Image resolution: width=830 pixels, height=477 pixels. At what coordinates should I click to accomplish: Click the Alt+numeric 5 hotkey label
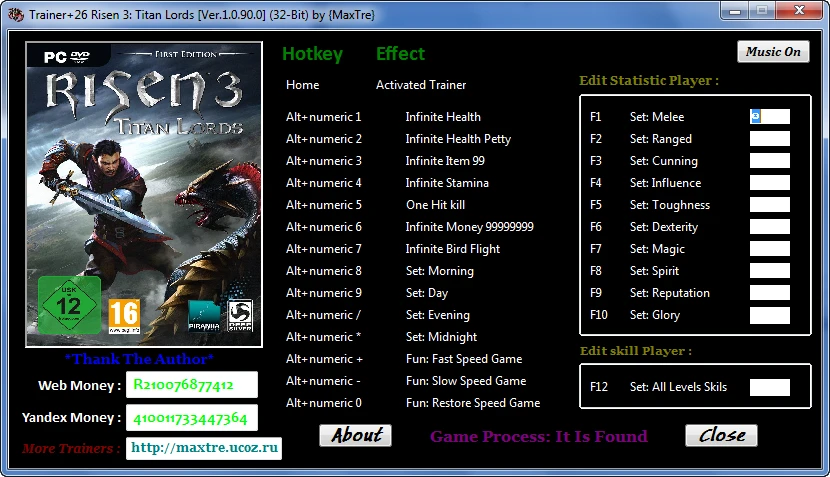pyautogui.click(x=324, y=205)
